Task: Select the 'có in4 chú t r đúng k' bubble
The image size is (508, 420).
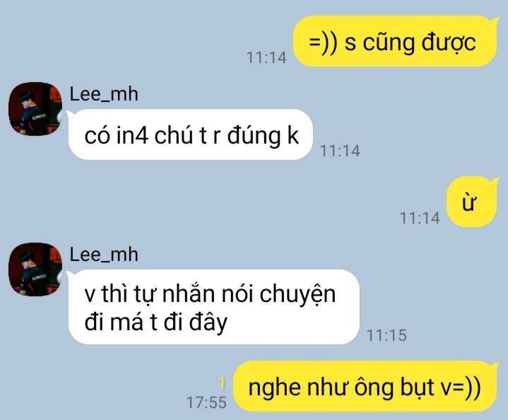Action: pos(190,134)
